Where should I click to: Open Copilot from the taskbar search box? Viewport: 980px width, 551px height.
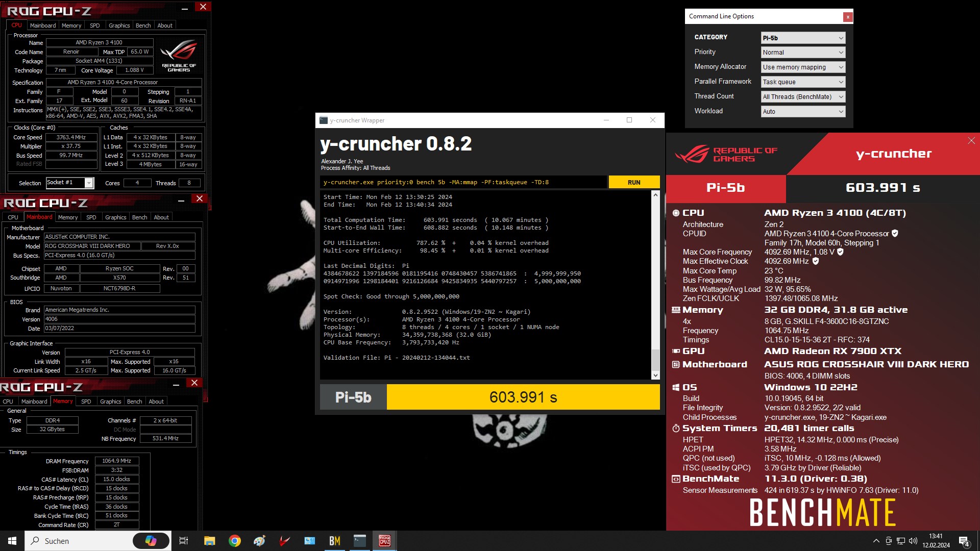pos(151,541)
